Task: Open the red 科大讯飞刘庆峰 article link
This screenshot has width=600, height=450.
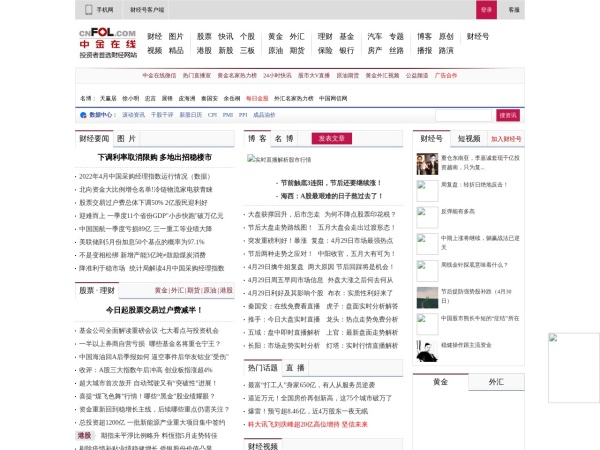Action: click(x=308, y=424)
